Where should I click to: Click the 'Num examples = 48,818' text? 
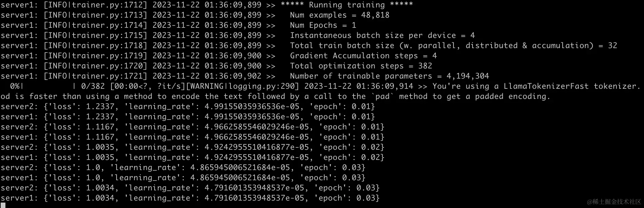pos(340,15)
